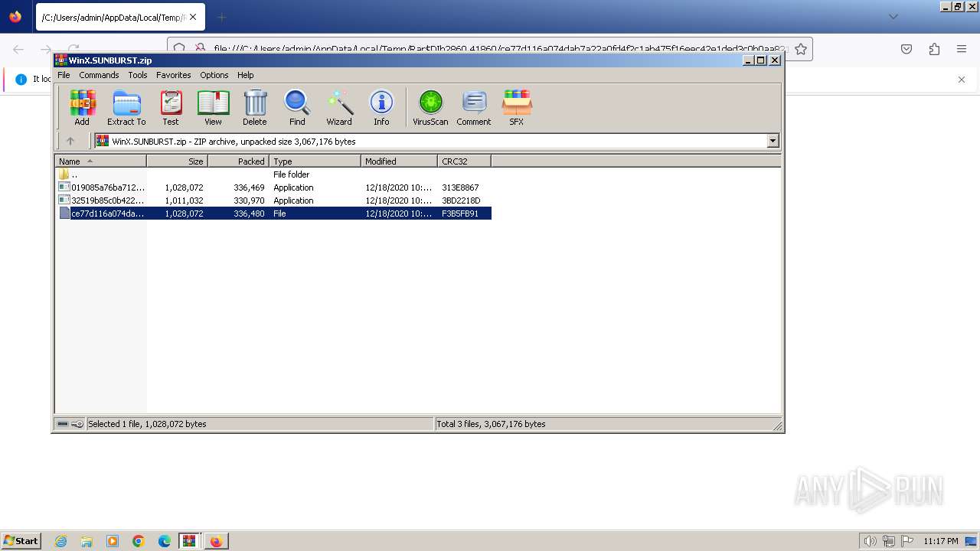Show archive Info
980x551 pixels.
381,107
